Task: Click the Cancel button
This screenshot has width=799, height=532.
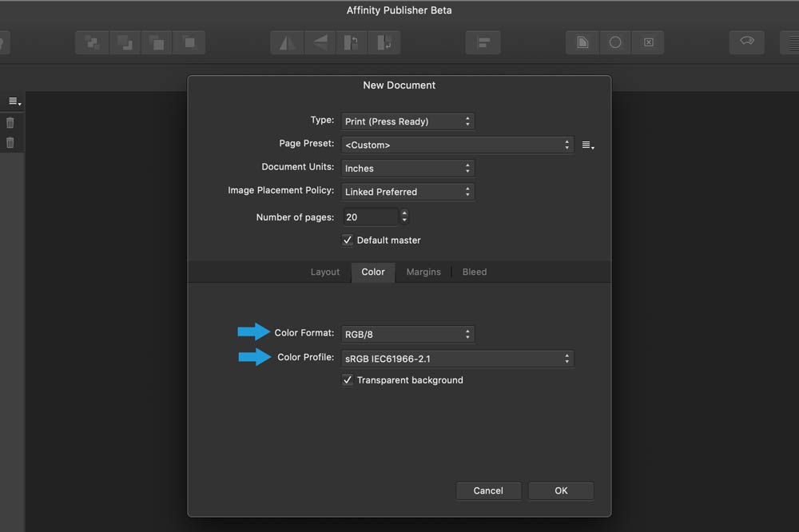Action: [488, 490]
